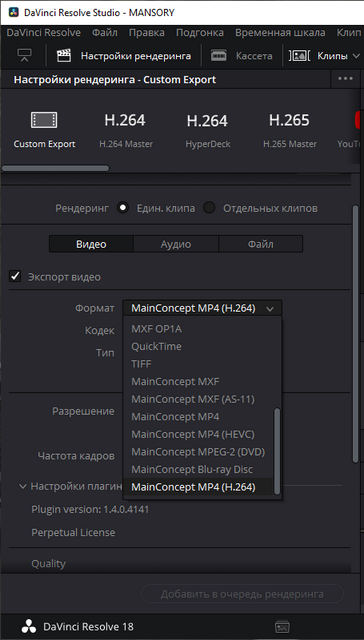Click the Частота кадров label

coord(76,456)
